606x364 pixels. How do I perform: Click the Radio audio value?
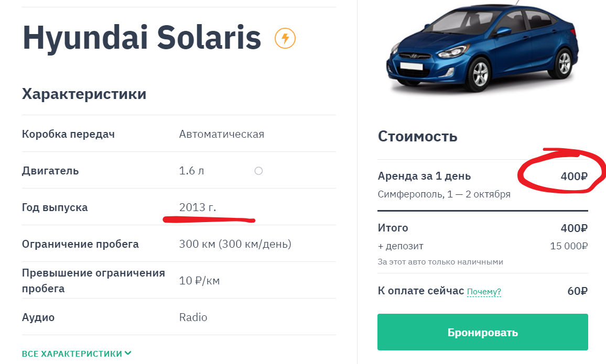click(x=193, y=317)
